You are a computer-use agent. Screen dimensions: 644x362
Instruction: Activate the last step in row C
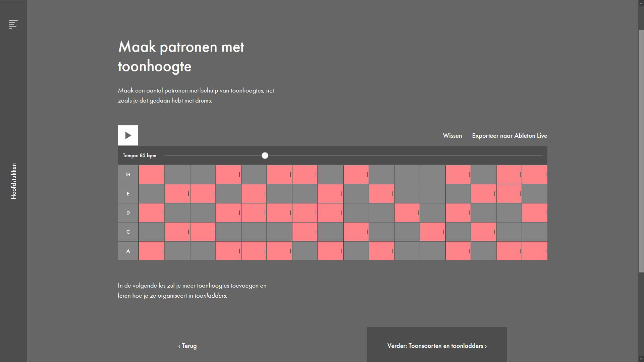[534, 232]
